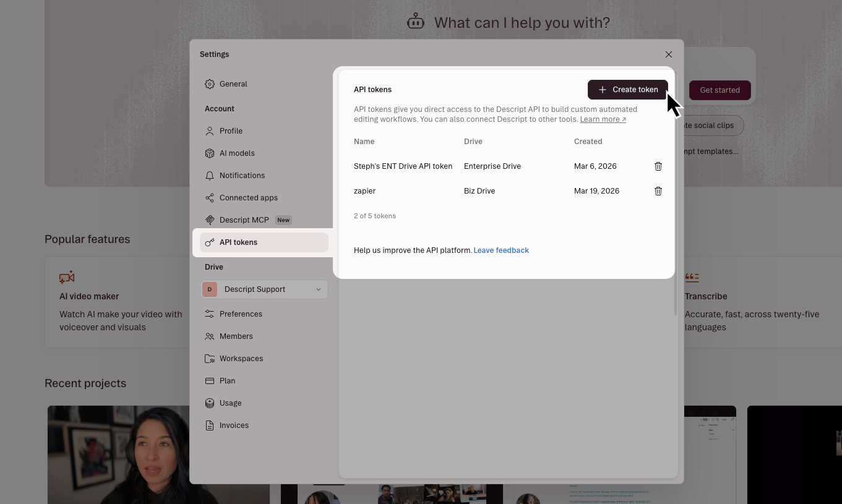This screenshot has width=842, height=504.
Task: Open the Plan page
Action: (264, 381)
